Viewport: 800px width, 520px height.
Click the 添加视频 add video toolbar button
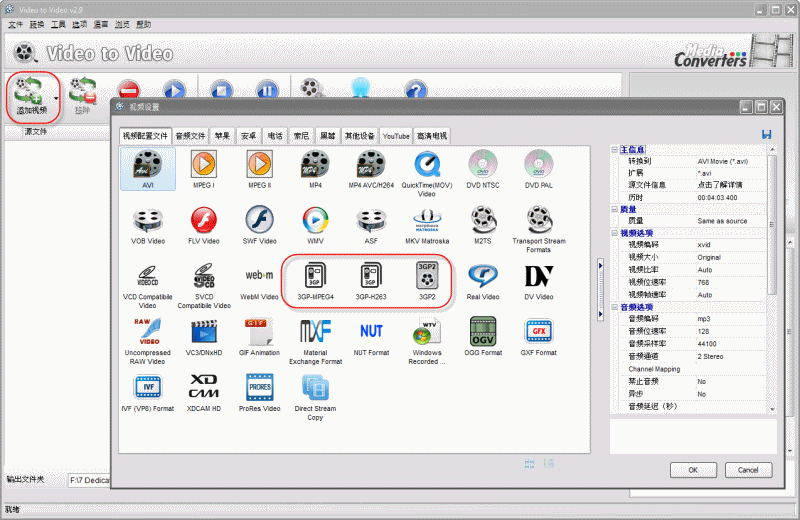31,96
